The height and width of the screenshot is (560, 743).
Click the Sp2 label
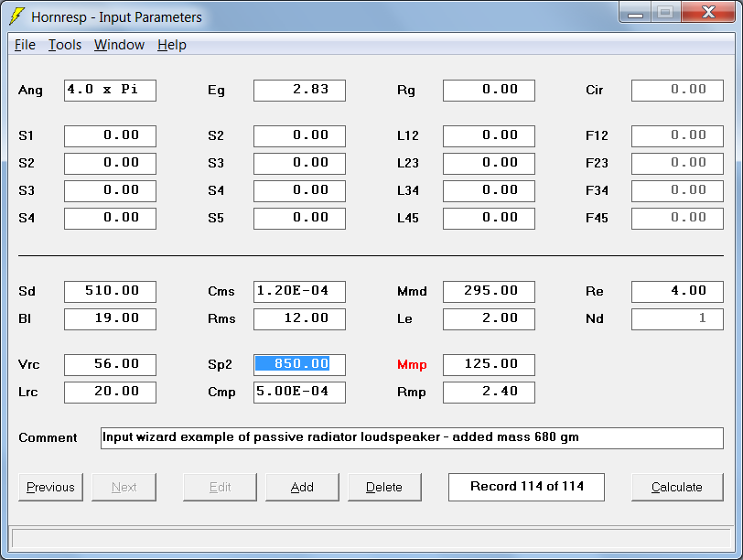coord(220,365)
